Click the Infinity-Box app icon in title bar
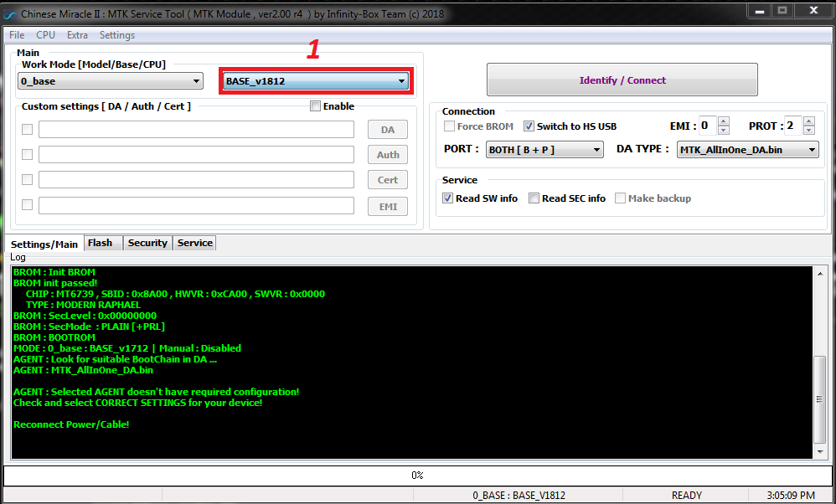 click(9, 15)
